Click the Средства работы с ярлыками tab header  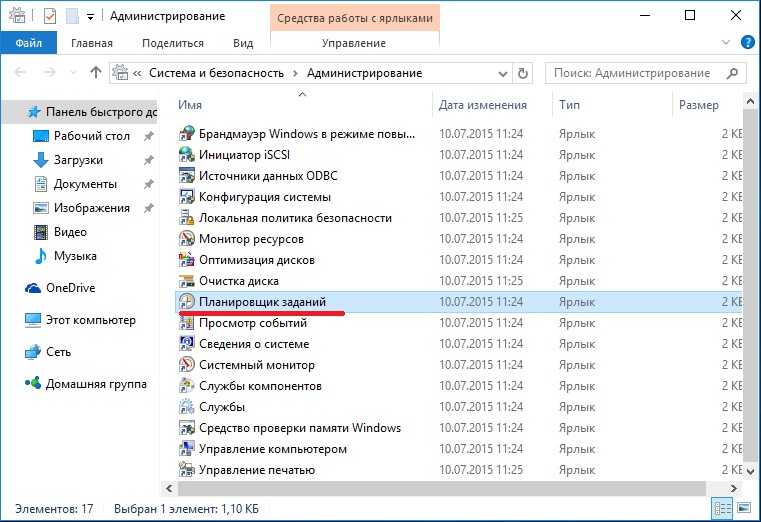tap(355, 18)
